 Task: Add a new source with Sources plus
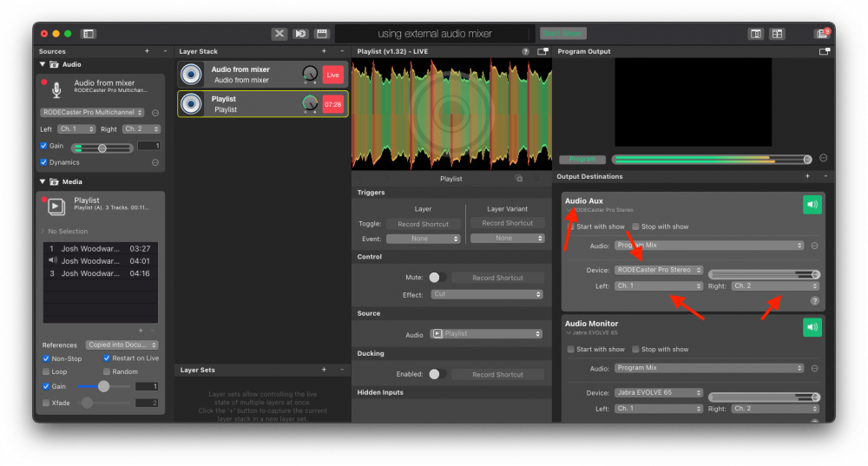[147, 51]
